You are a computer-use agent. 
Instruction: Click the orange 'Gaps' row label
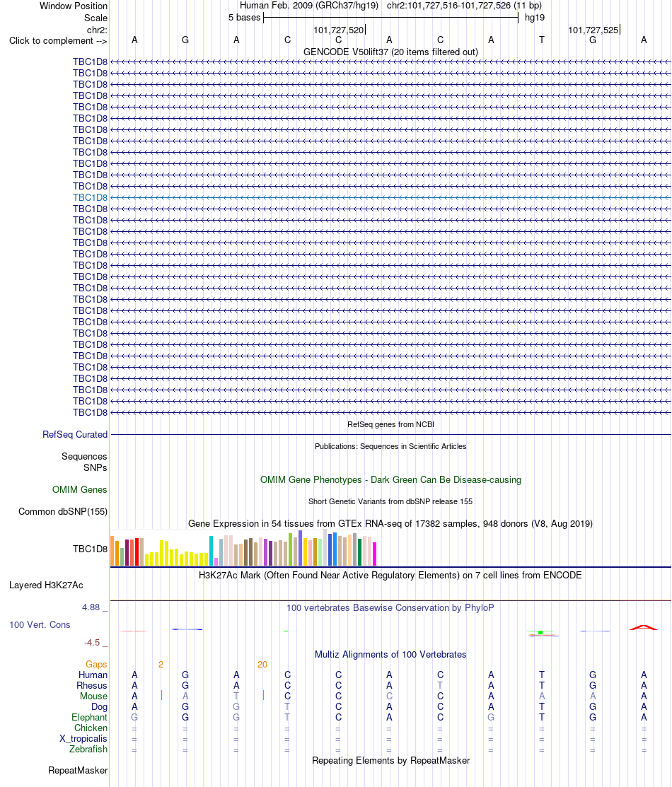96,665
